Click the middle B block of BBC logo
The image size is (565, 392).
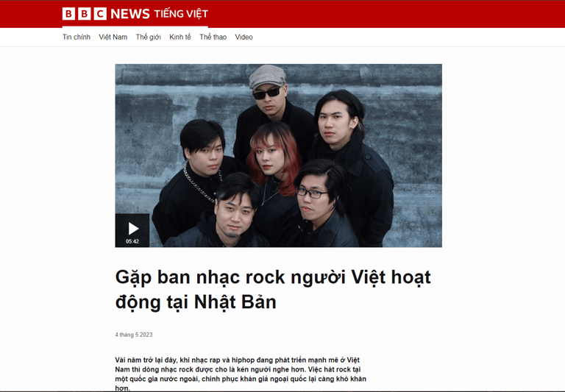(x=85, y=14)
